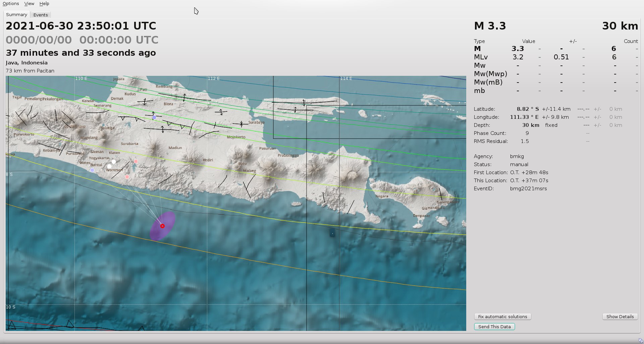Click the Show Details button

click(620, 316)
